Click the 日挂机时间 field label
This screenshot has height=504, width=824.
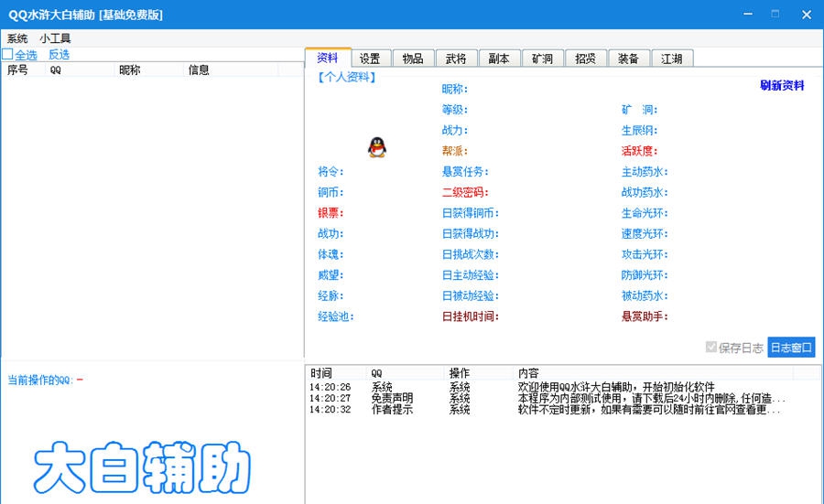point(471,316)
